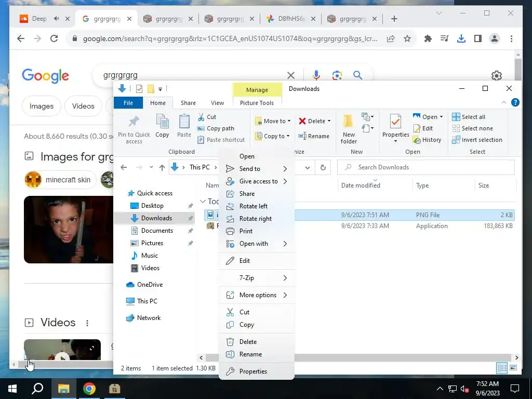Collapse the Today group in file list
Image resolution: width=532 pixels, height=399 pixels.
[x=203, y=201]
